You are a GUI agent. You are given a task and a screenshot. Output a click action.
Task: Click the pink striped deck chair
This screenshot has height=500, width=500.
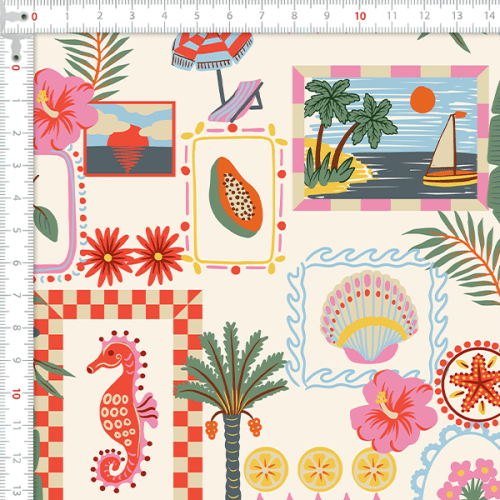click(236, 101)
